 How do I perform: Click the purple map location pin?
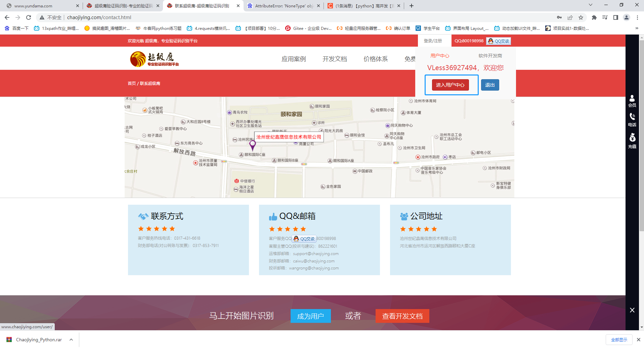(x=253, y=145)
